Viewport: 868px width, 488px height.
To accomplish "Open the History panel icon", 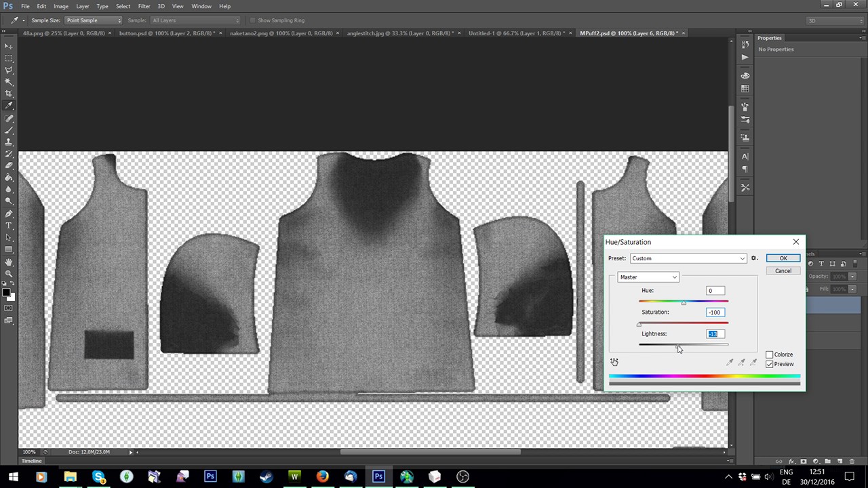I will click(745, 45).
